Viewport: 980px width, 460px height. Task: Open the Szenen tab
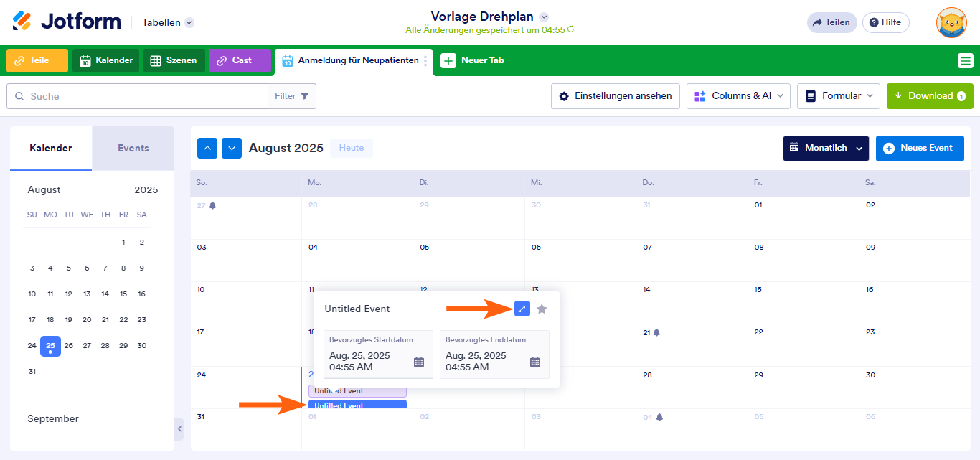point(174,61)
